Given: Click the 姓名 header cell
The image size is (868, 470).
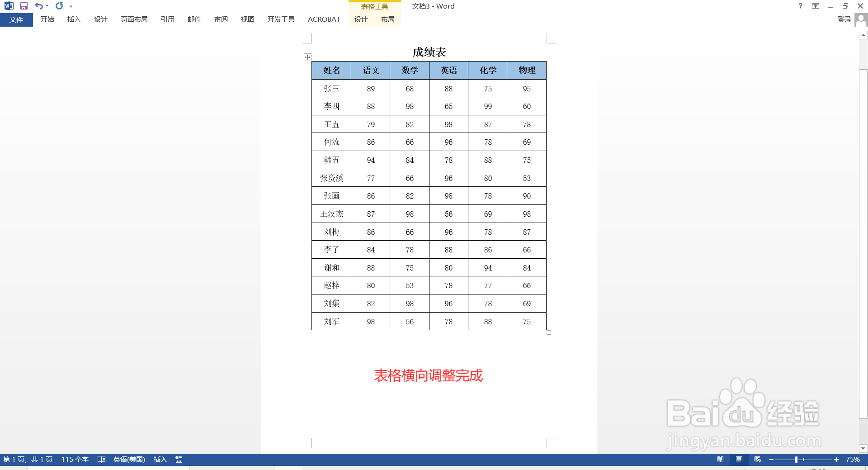Looking at the screenshot, I should 331,71.
